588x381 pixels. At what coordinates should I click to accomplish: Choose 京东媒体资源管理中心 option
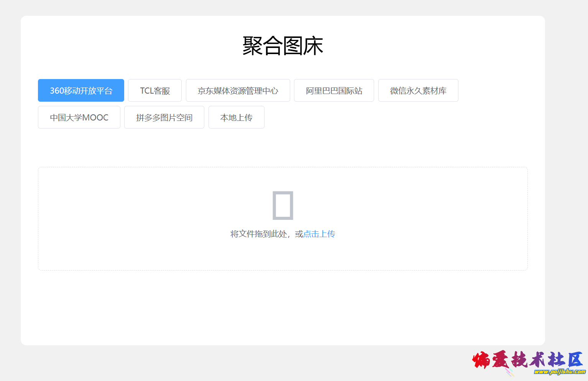[x=238, y=91]
